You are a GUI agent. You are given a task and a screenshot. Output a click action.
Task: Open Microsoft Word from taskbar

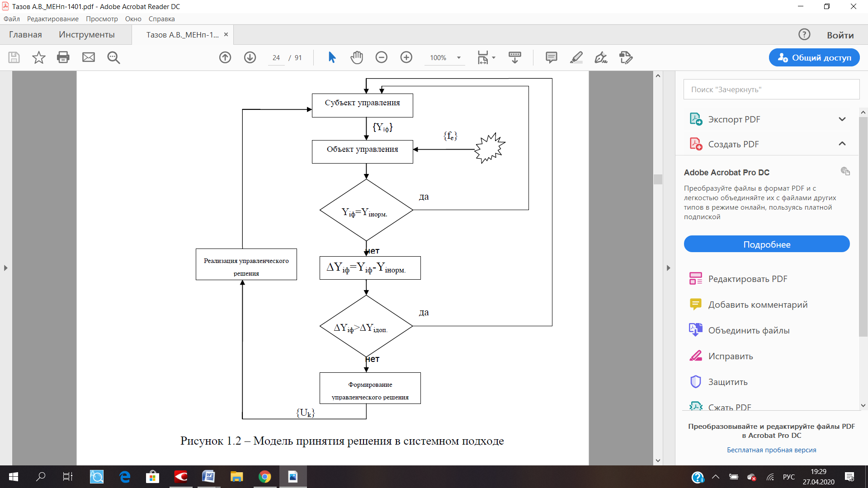pos(208,477)
